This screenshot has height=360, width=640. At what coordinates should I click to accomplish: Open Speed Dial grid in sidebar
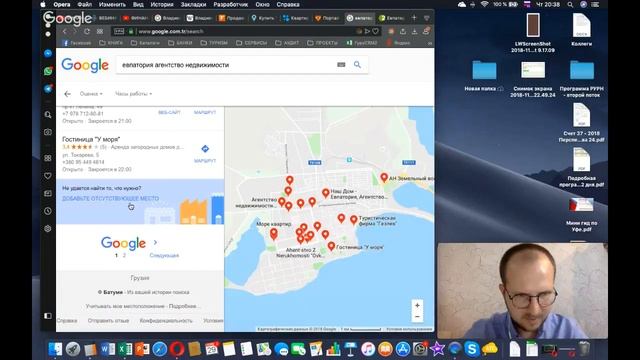(48, 158)
